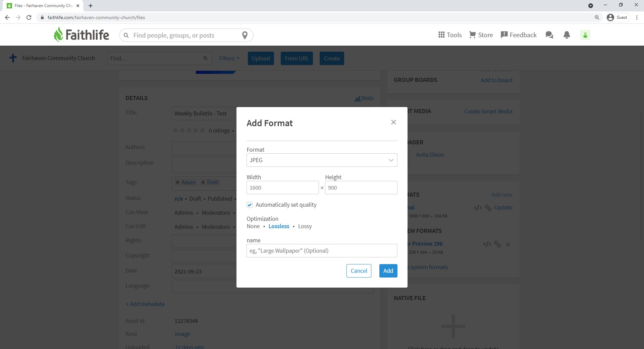This screenshot has height=349, width=644.
Task: Click the Upload button
Action: [261, 58]
